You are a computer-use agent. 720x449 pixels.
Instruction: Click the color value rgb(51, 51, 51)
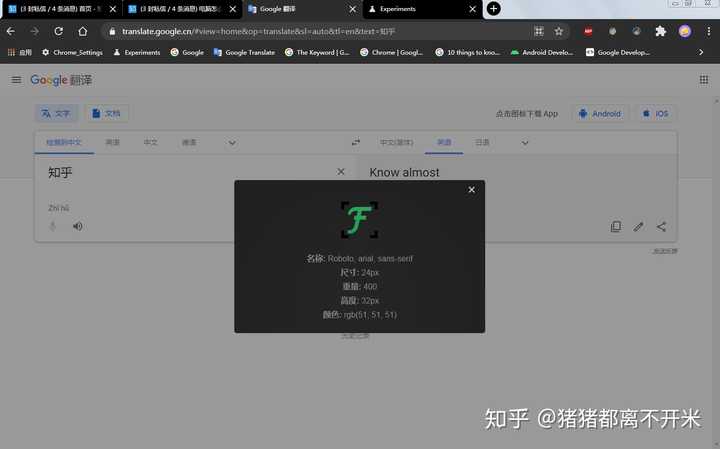tap(370, 314)
